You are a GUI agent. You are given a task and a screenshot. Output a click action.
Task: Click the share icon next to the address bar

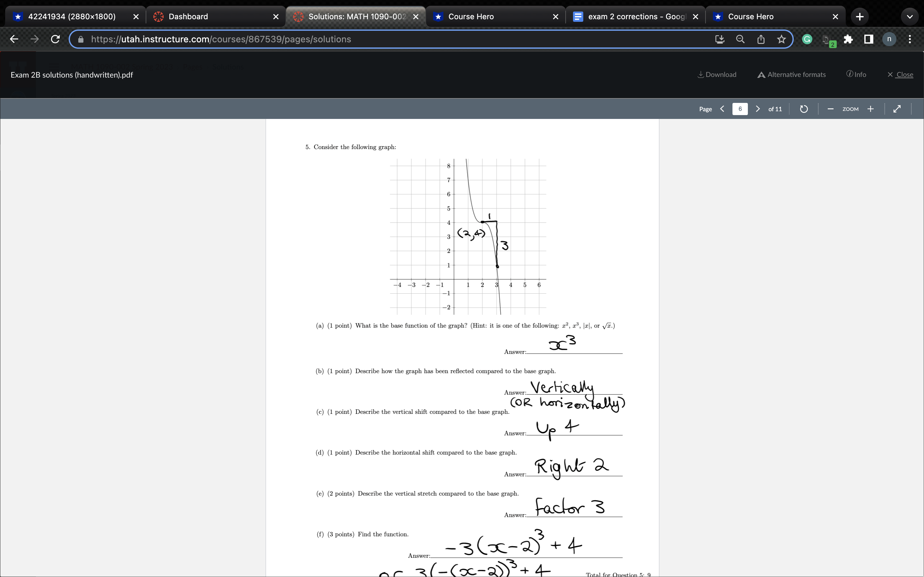pyautogui.click(x=761, y=39)
